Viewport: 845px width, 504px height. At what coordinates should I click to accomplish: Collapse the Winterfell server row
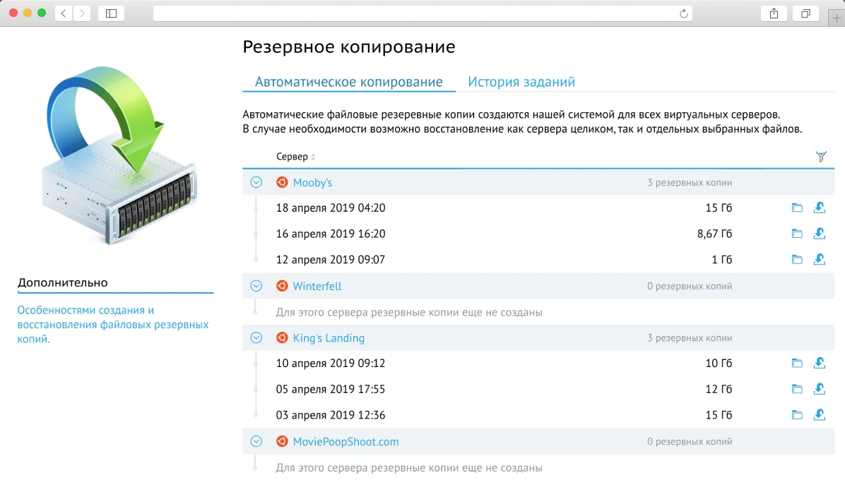[x=256, y=286]
